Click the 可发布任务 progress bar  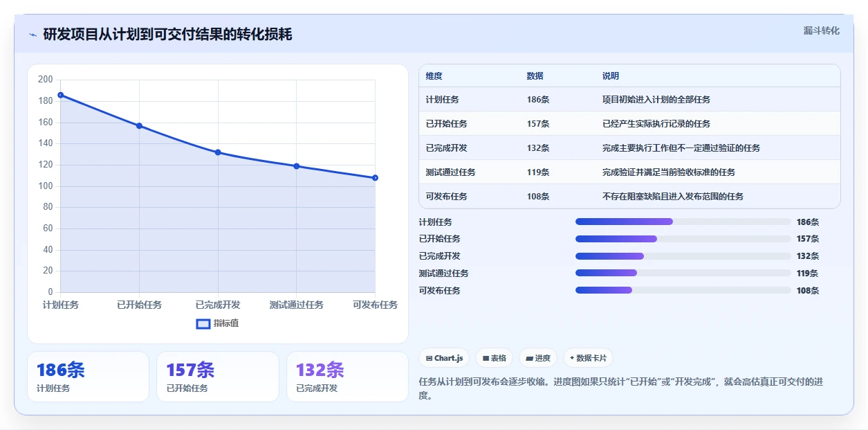pos(683,290)
